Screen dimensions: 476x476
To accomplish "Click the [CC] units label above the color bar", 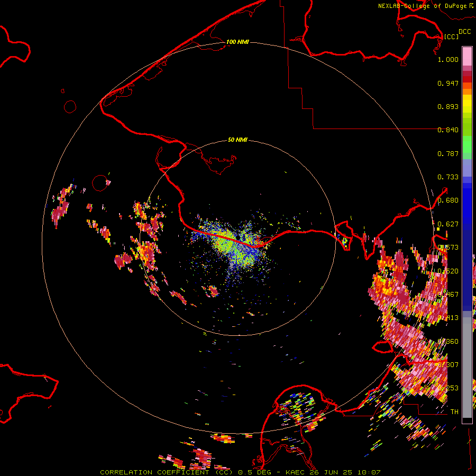I will point(451,36).
